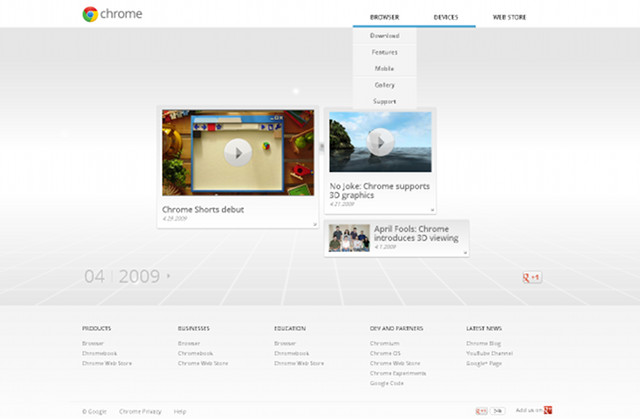This screenshot has width=640, height=419.
Task: Choose Gallery from the Browser dropdown
Action: pos(384,85)
